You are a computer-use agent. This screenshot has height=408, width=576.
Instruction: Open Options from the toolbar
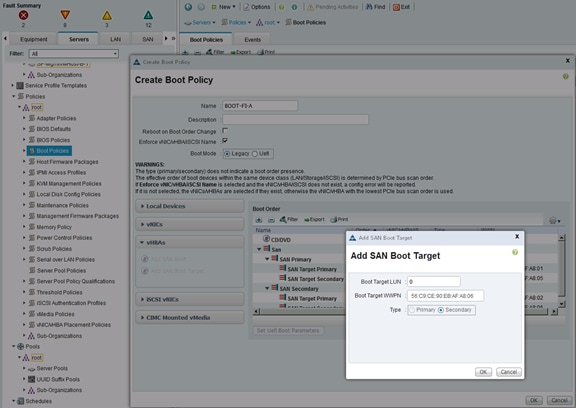click(257, 7)
